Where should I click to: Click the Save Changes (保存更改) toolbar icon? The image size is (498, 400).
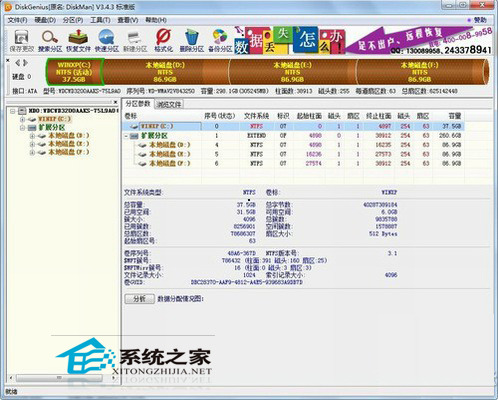[x=22, y=41]
